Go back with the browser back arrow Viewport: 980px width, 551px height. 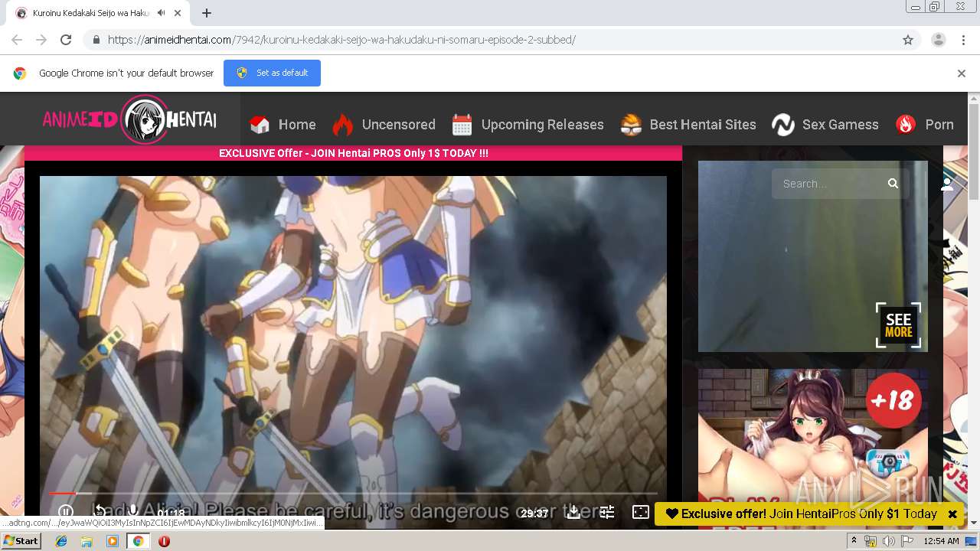17,40
